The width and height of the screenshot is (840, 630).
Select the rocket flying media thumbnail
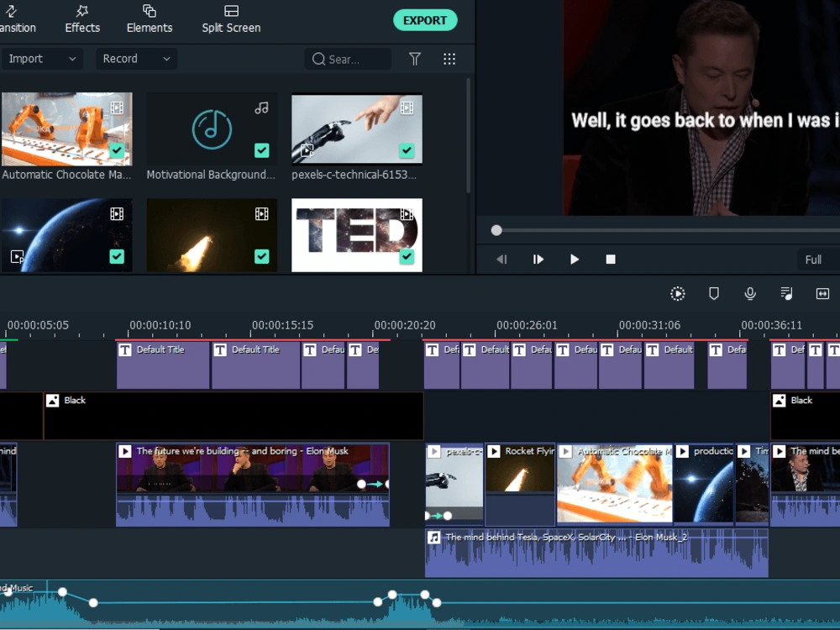coord(212,235)
